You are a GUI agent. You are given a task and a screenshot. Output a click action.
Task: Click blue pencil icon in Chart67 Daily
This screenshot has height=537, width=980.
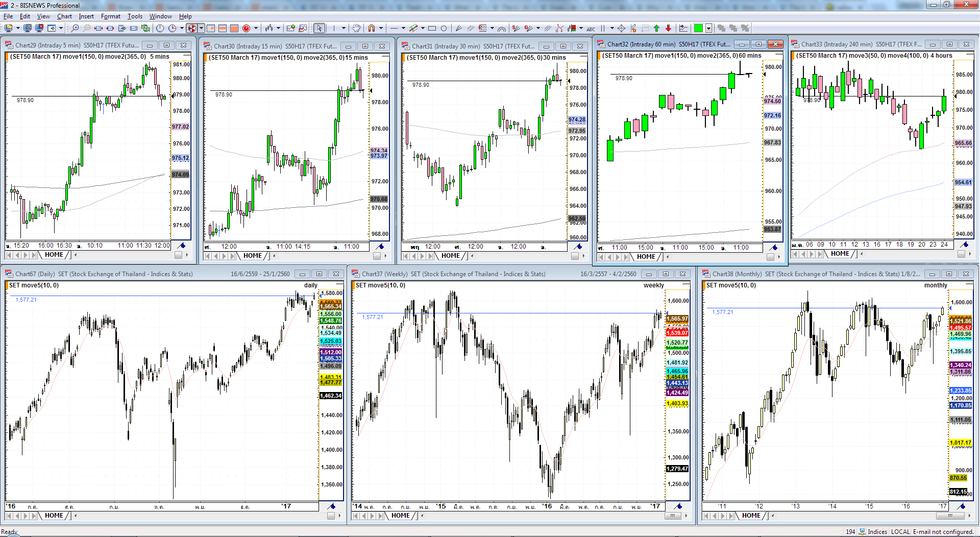tap(331, 506)
